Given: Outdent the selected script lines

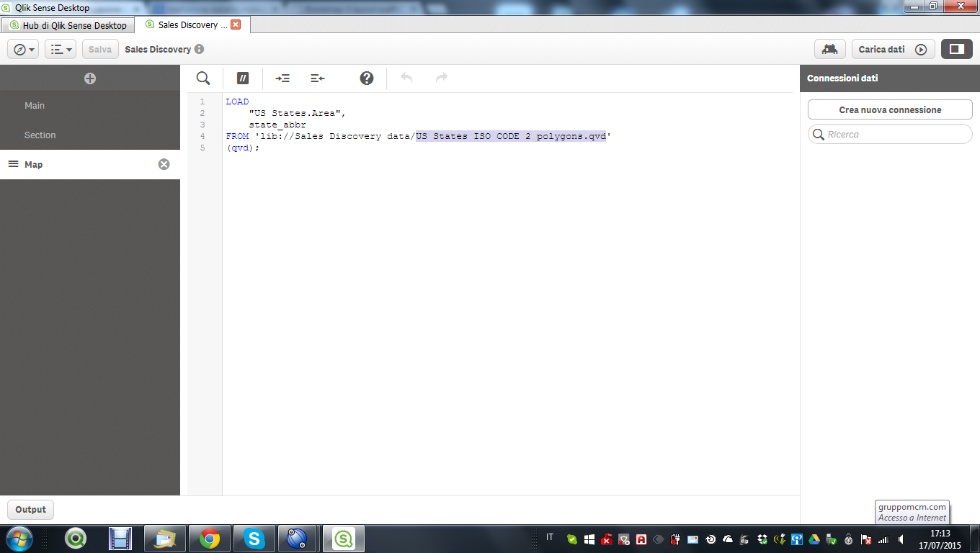Looking at the screenshot, I should (x=318, y=78).
